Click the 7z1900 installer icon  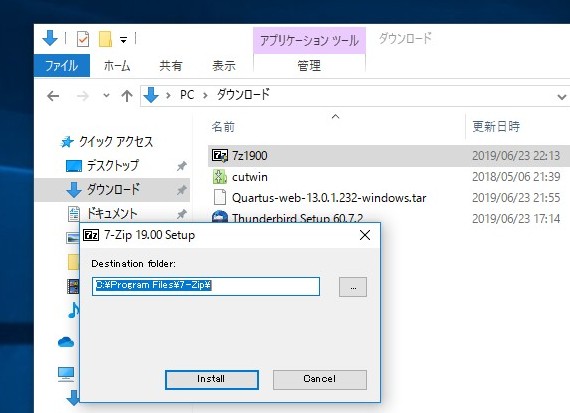click(x=220, y=156)
